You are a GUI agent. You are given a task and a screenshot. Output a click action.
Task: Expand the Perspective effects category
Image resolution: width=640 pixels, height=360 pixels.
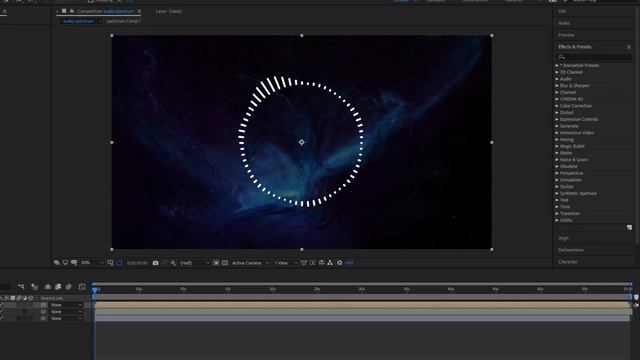click(557, 173)
